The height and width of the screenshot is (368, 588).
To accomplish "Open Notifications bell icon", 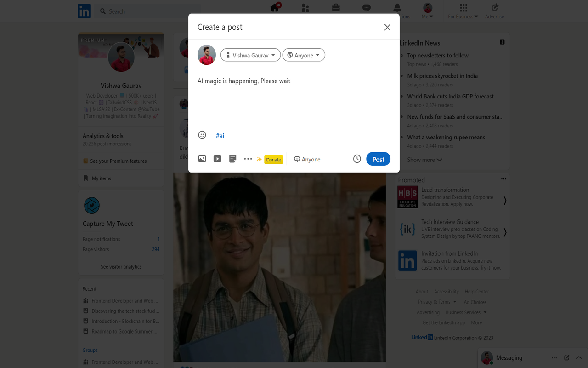I will click(x=397, y=7).
